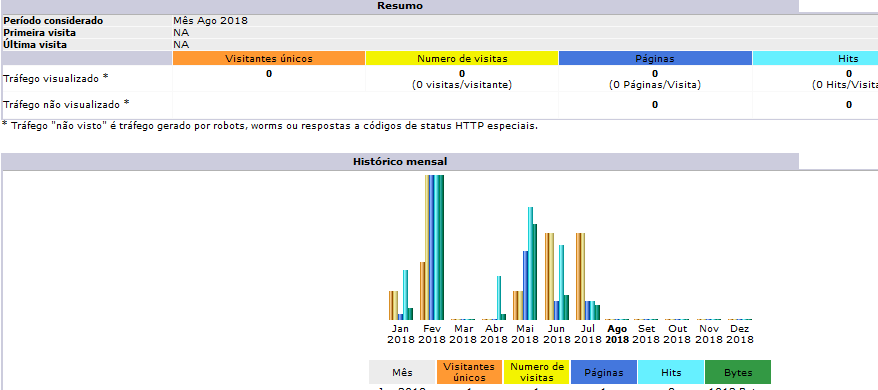This screenshot has width=878, height=390.
Task: Click the 'Tráfego visualizado *' row label
Action: (x=55, y=78)
